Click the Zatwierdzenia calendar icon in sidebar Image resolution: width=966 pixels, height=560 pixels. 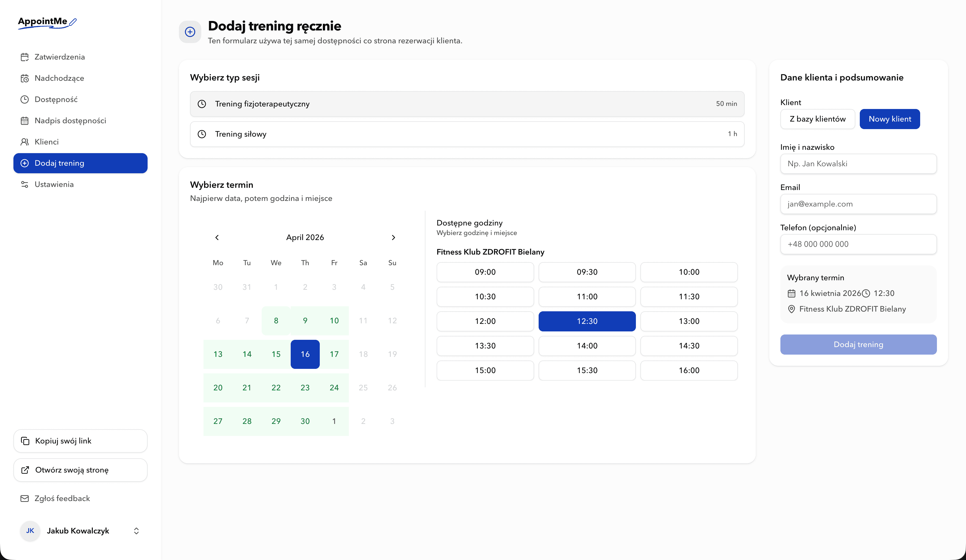25,57
